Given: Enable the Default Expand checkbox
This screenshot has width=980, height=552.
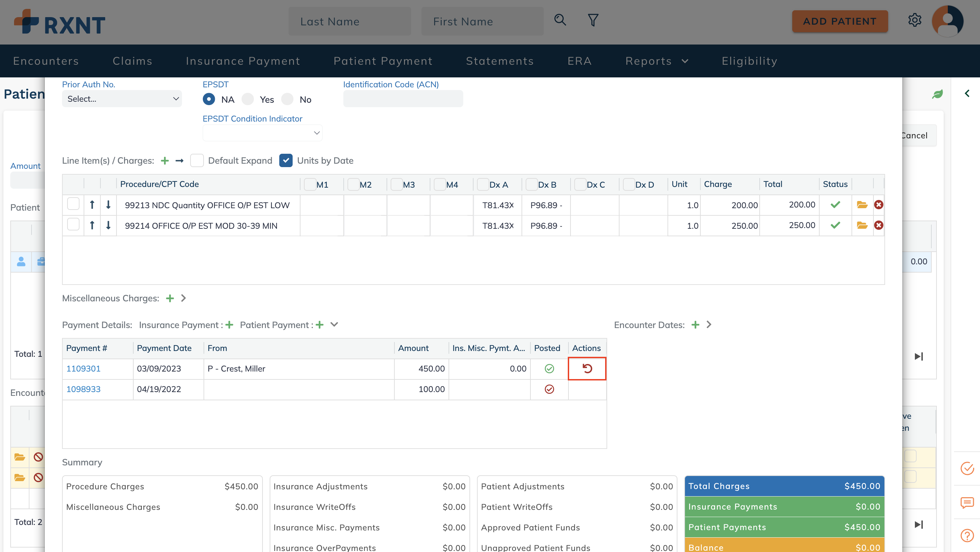Looking at the screenshot, I should pos(197,161).
